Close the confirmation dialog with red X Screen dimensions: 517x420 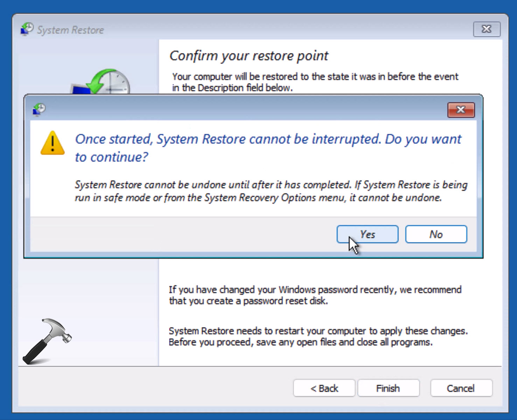coord(461,110)
